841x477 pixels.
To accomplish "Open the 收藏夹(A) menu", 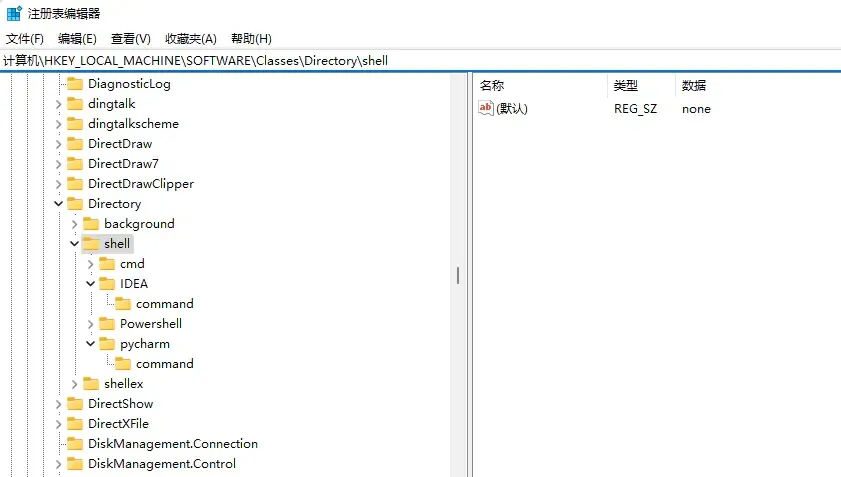I will pos(191,39).
